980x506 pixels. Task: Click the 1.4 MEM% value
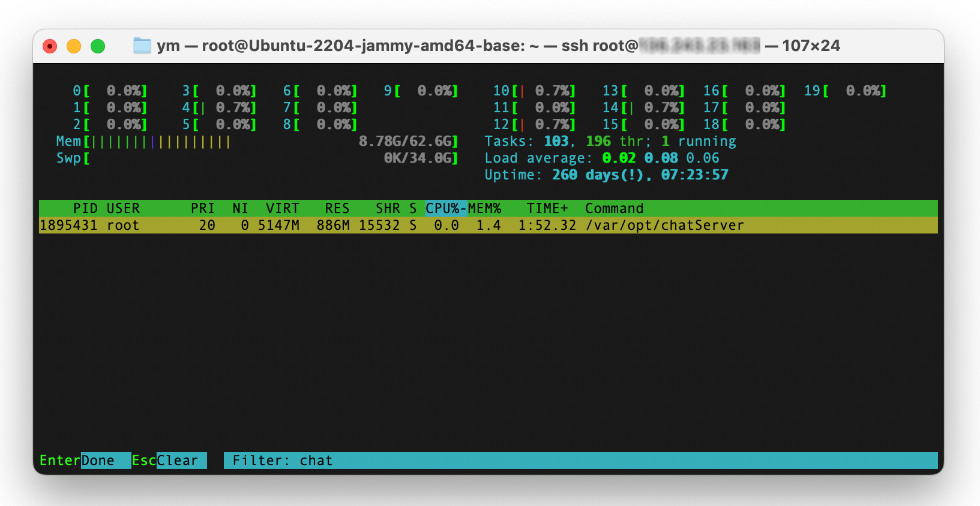coord(488,225)
